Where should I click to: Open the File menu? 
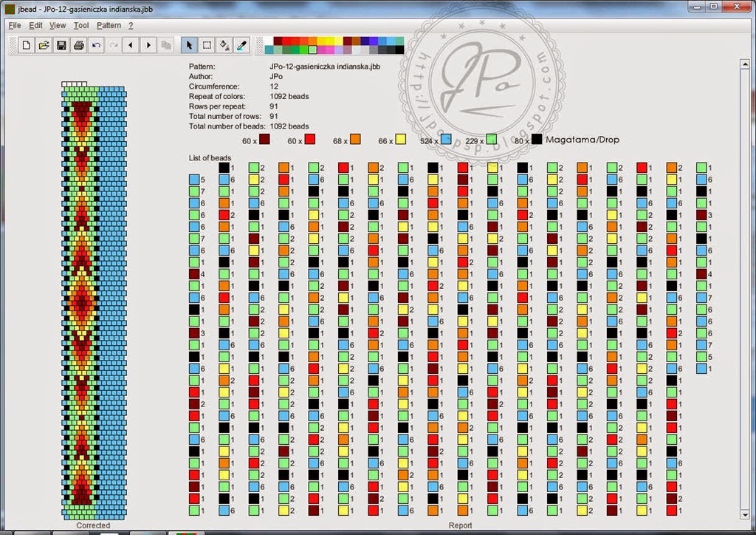(15, 25)
